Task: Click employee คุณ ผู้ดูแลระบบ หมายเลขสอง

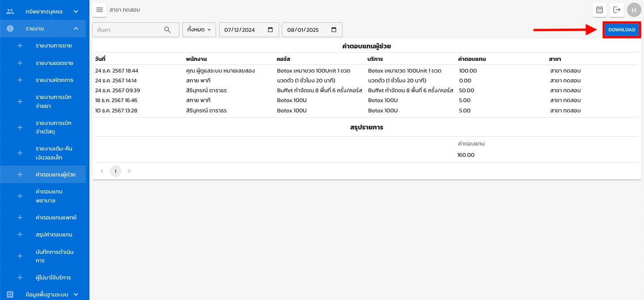Action: click(220, 71)
